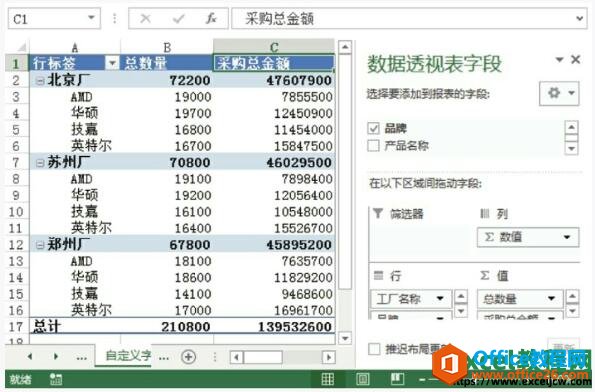The image size is (595, 392).
Task: Switch to Normal view in status bar
Action: click(x=327, y=379)
